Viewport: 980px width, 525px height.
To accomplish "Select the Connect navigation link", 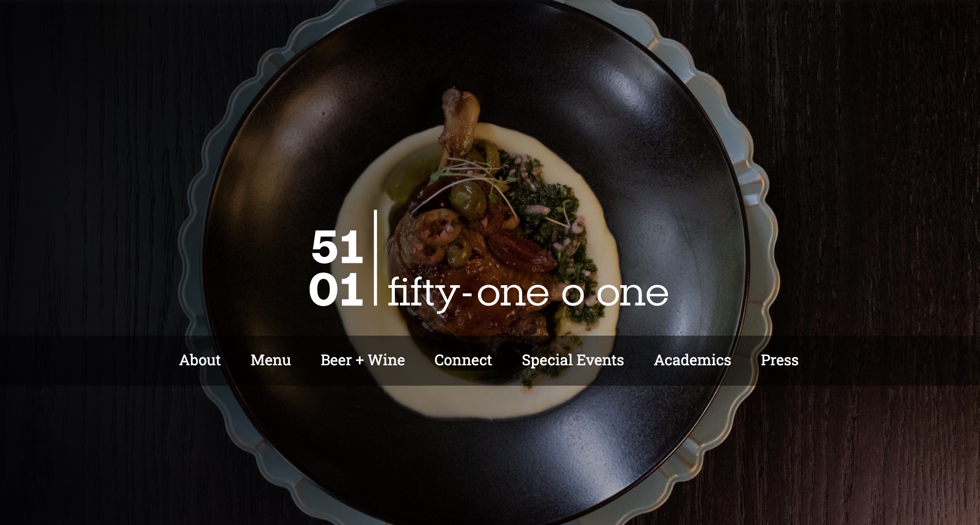I will click(x=463, y=360).
